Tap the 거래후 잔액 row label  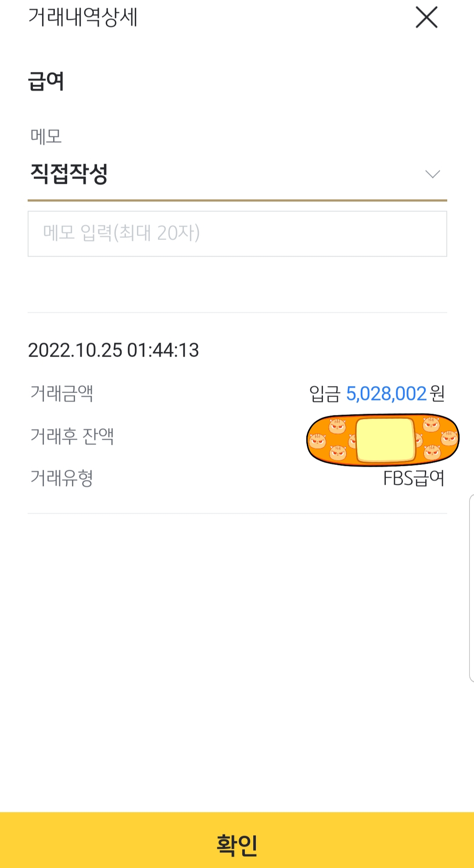72,436
